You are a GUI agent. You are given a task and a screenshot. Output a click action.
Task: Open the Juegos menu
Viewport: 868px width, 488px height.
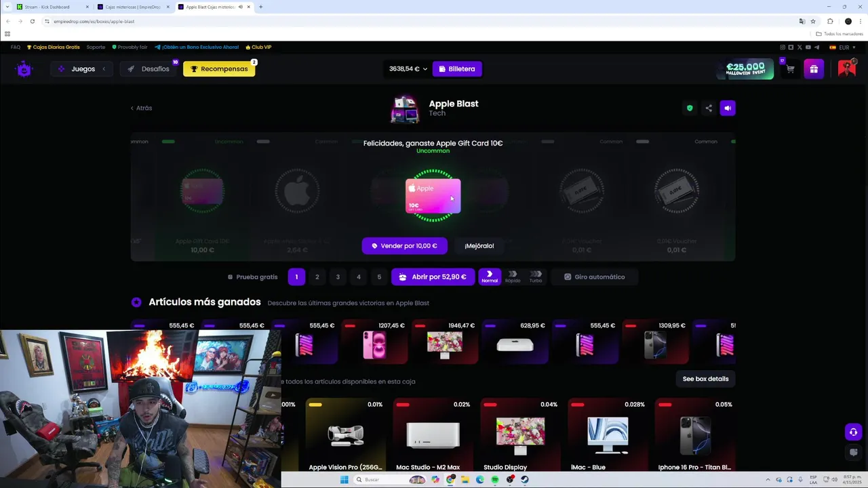(82, 68)
